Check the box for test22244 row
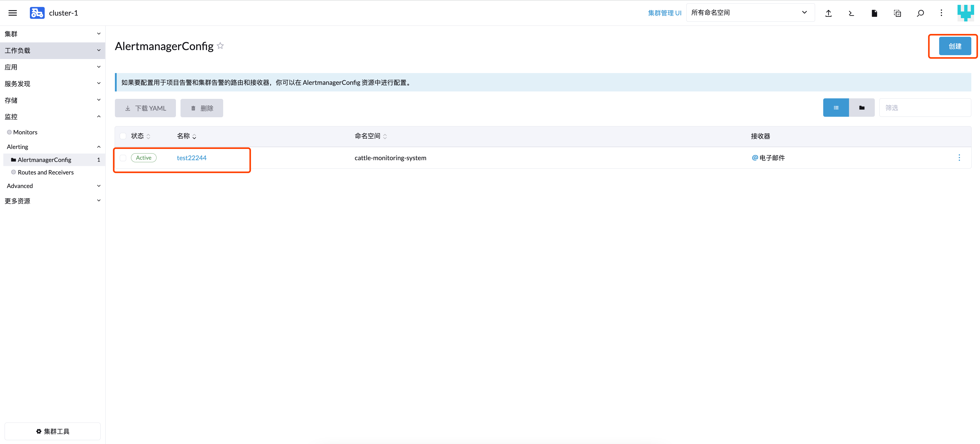 [123, 158]
